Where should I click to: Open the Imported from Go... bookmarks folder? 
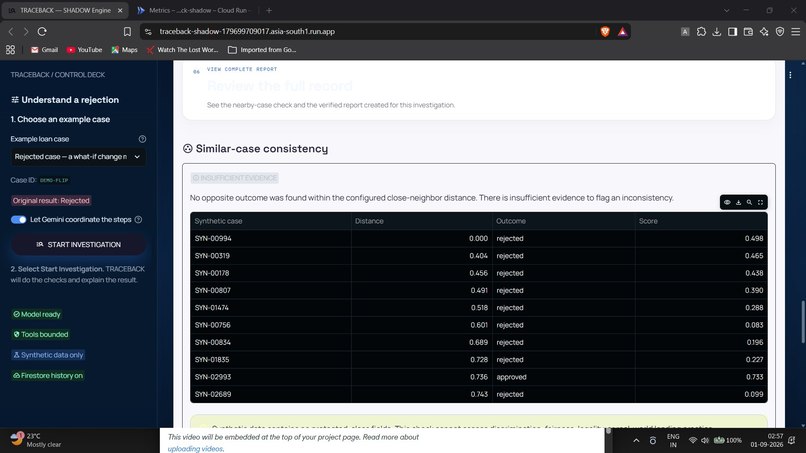click(262, 50)
